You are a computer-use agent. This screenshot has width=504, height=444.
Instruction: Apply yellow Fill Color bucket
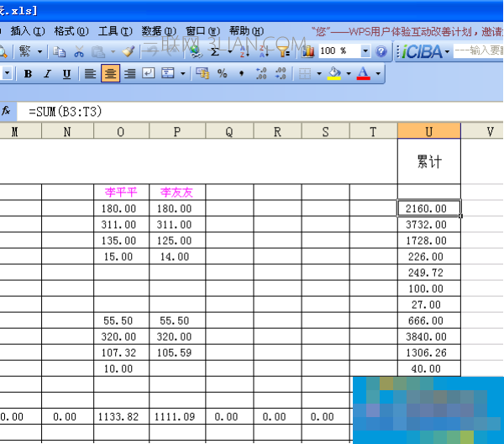tap(334, 73)
